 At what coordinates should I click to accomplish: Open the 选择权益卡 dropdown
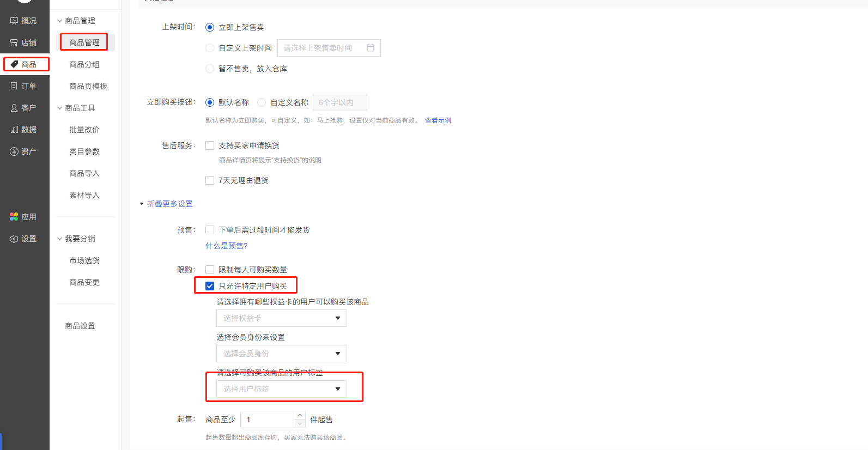tap(282, 318)
